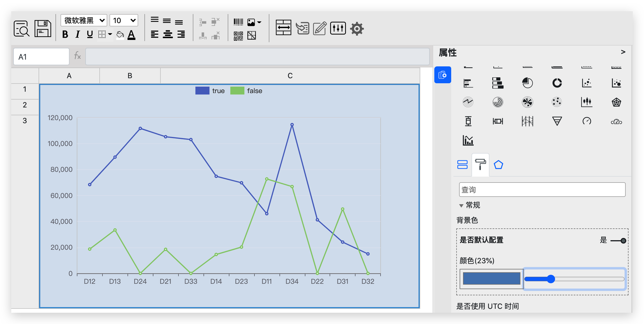The width and height of the screenshot is (644, 324).
Task: Choose the scatter chart type
Action: (587, 83)
